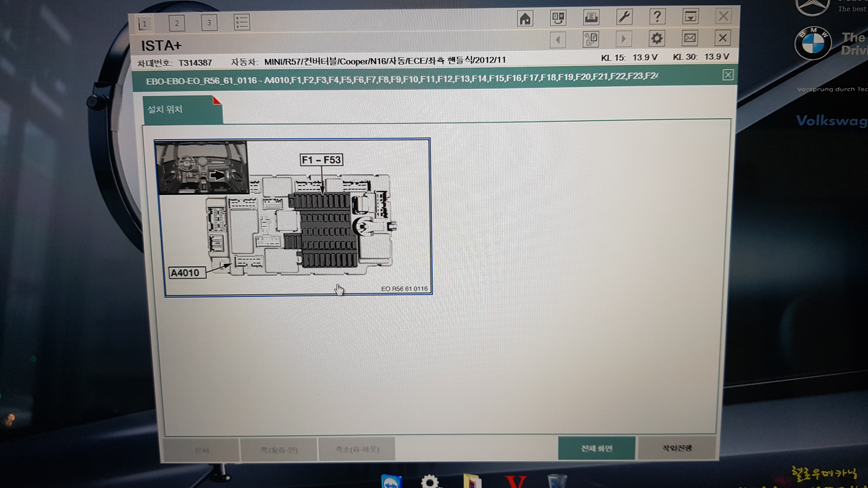Click the 전체 화면 fullscreen button
Image resolution: width=868 pixels, height=488 pixels.
coord(596,448)
